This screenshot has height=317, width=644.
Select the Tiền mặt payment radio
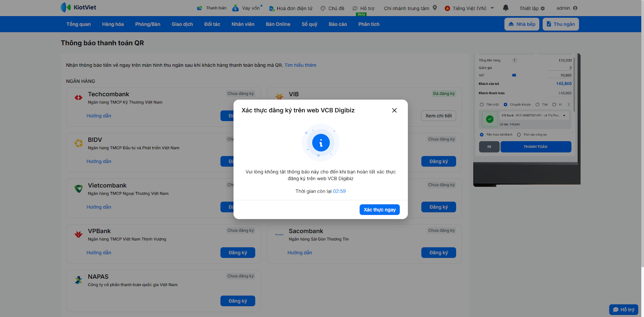pos(482,105)
